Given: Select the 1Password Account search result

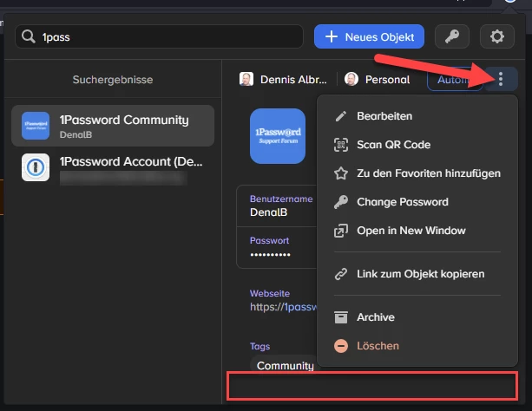Looking at the screenshot, I should point(113,167).
